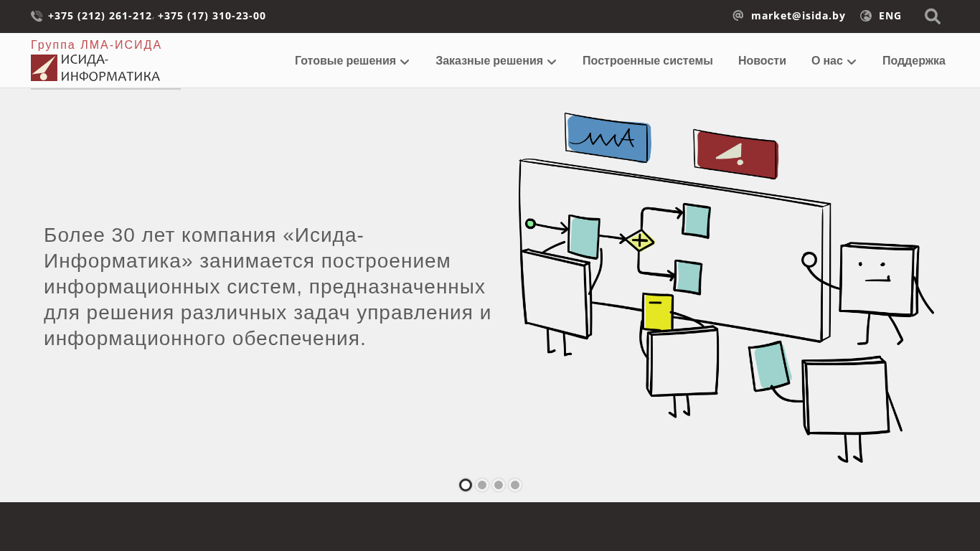980x551 pixels.
Task: Click the hero slide illustration
Action: (x=726, y=287)
